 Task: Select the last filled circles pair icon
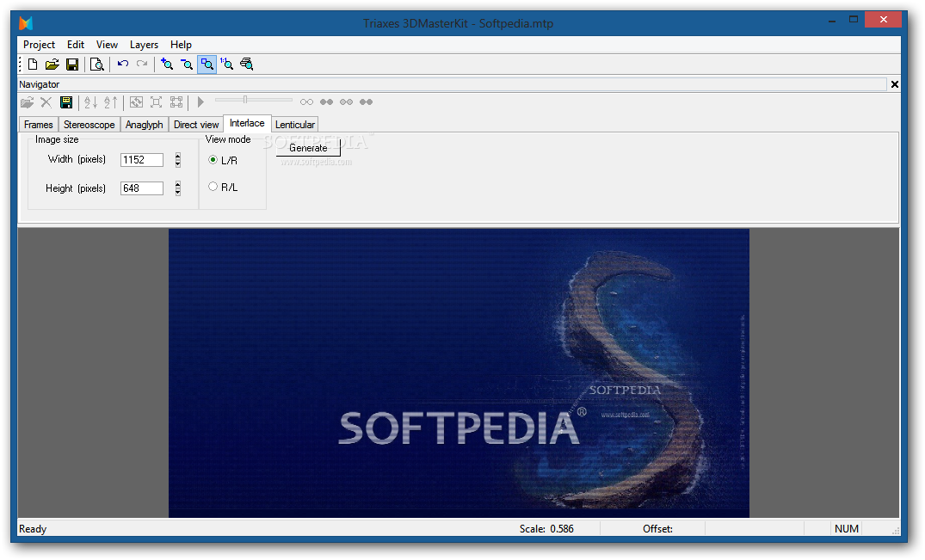pyautogui.click(x=367, y=102)
